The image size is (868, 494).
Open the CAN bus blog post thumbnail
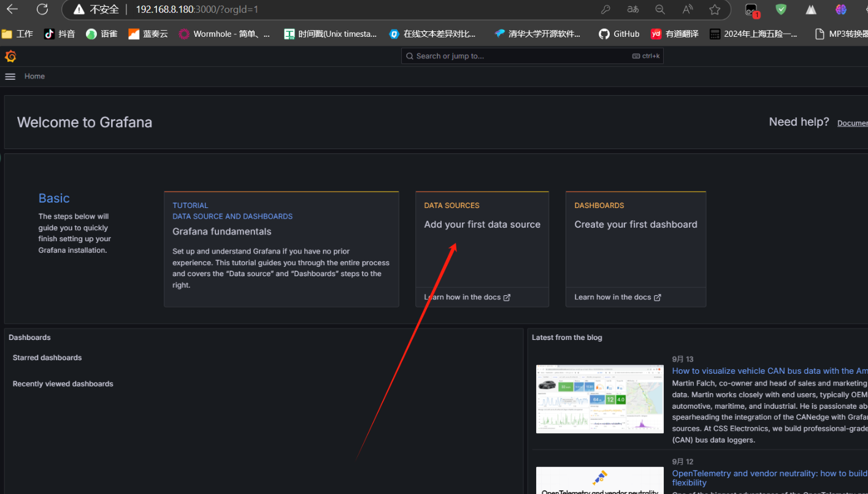[x=599, y=399]
